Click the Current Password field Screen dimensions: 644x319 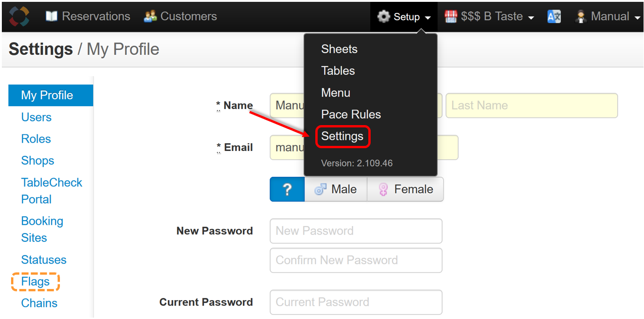(356, 302)
